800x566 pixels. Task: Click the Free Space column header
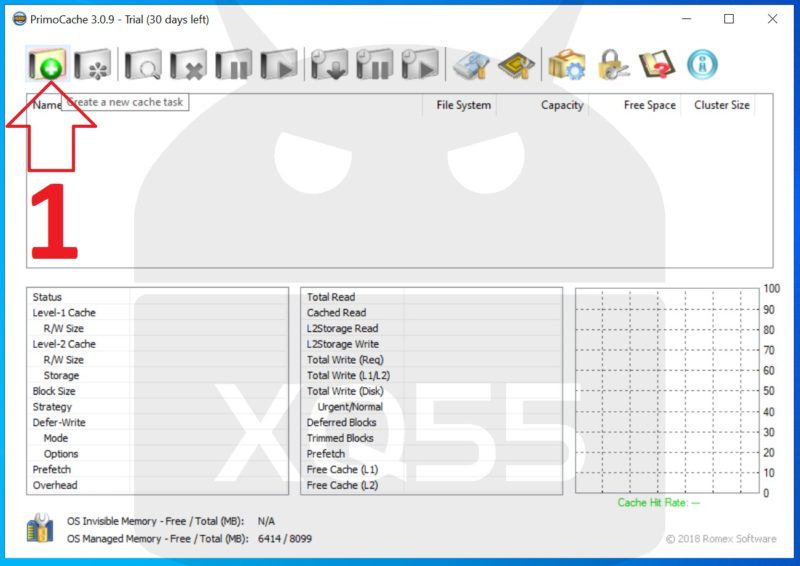point(649,105)
